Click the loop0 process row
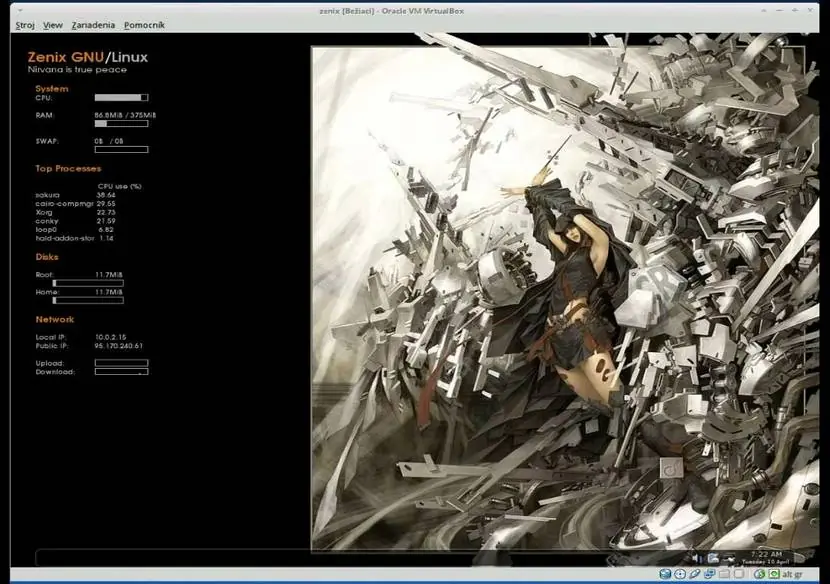 [x=75, y=229]
